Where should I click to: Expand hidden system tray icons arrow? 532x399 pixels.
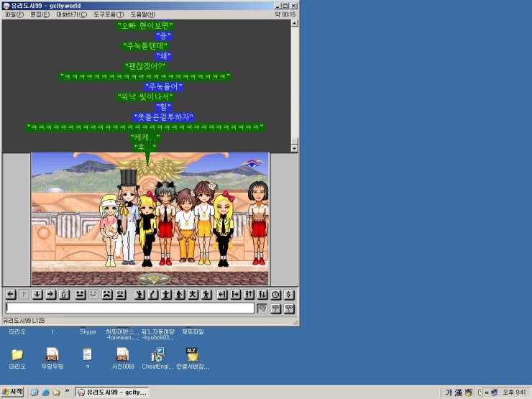[485, 392]
